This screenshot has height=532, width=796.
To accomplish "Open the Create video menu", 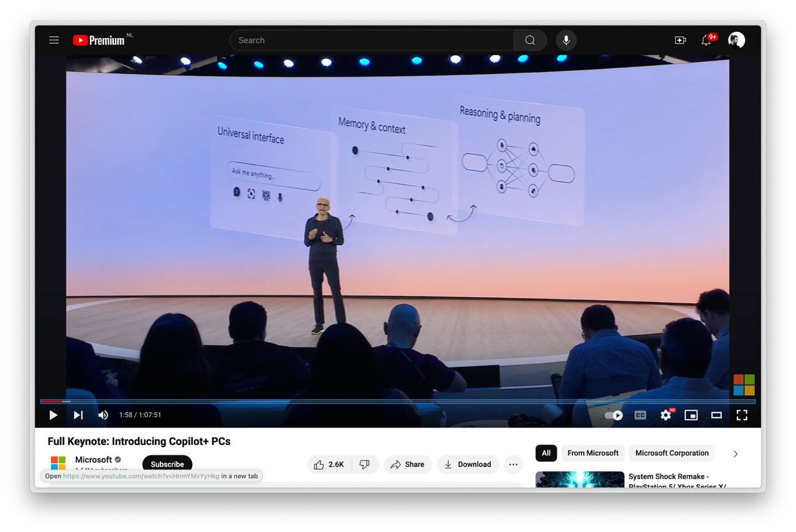I will point(680,40).
